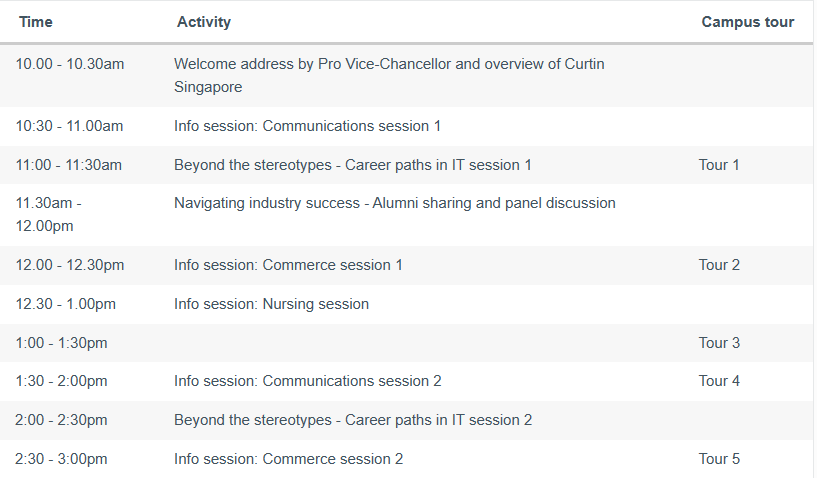Select the Tour 4 cell
The width and height of the screenshot is (817, 478).
tap(719, 381)
